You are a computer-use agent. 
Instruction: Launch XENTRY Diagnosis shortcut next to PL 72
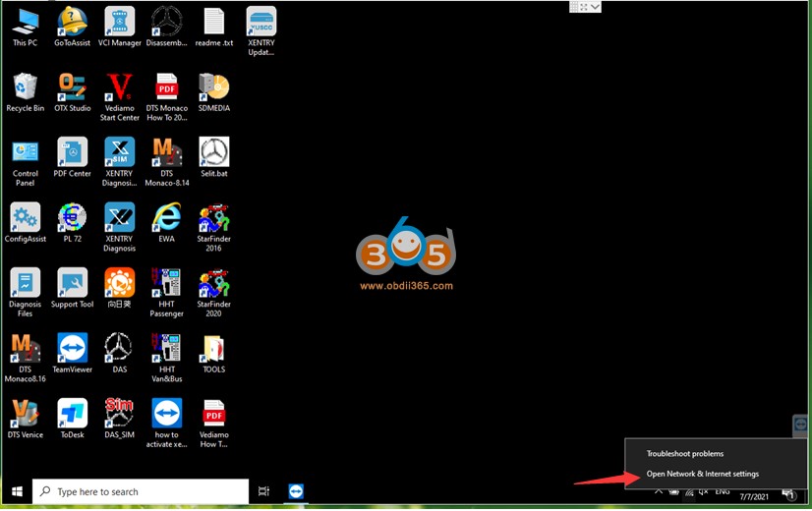click(120, 228)
